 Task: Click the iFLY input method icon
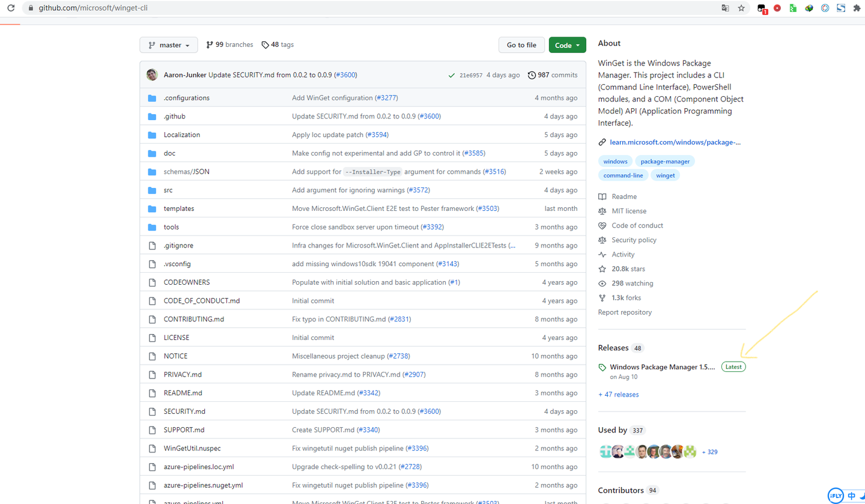point(836,496)
